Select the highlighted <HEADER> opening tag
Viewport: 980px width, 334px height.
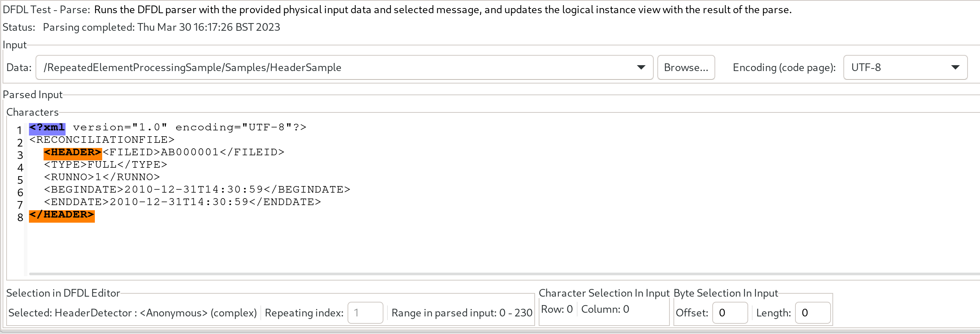(x=72, y=152)
